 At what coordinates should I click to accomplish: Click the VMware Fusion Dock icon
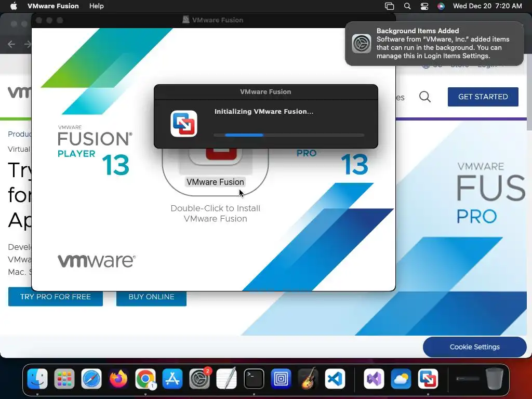pos(428,379)
